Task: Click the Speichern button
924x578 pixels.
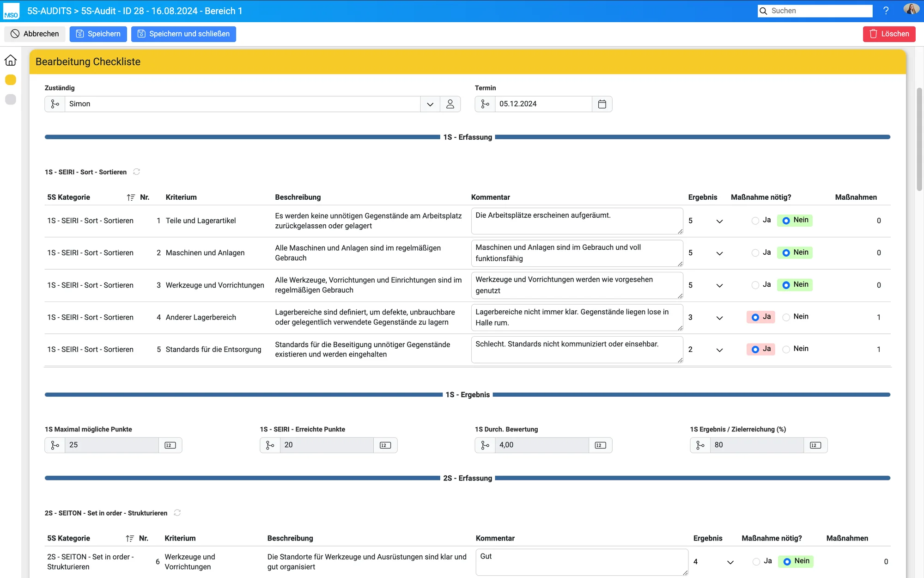Action: (x=98, y=34)
